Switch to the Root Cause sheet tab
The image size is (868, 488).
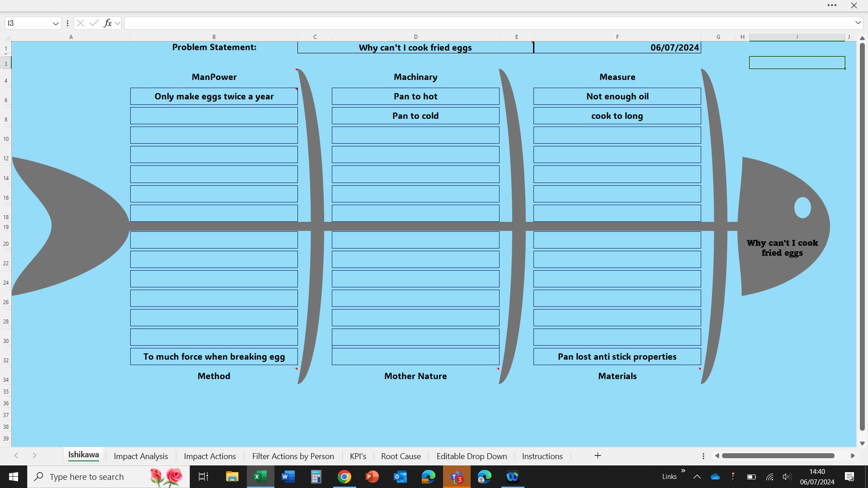(x=401, y=456)
